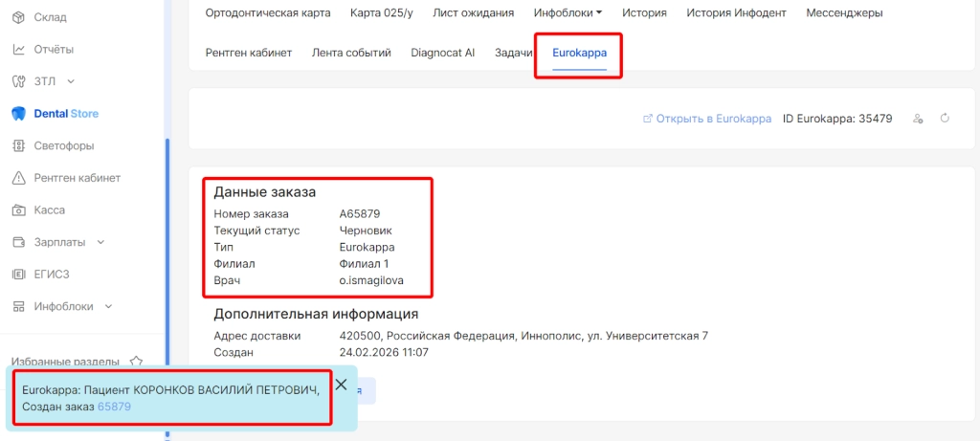Click the Склад box icon in sidebar
This screenshot has width=980, height=441.
(x=18, y=17)
